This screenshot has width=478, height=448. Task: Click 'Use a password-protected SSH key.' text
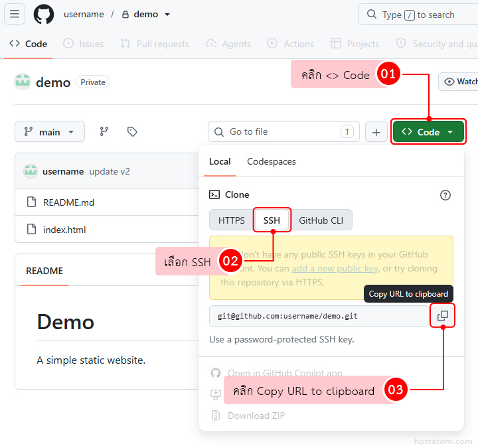pyautogui.click(x=281, y=339)
